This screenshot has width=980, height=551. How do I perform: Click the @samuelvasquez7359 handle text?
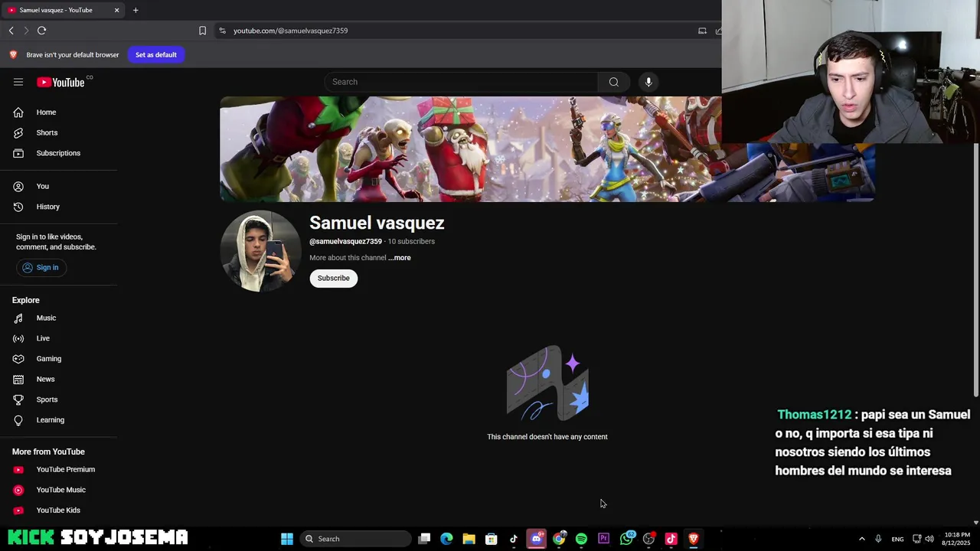(x=345, y=242)
